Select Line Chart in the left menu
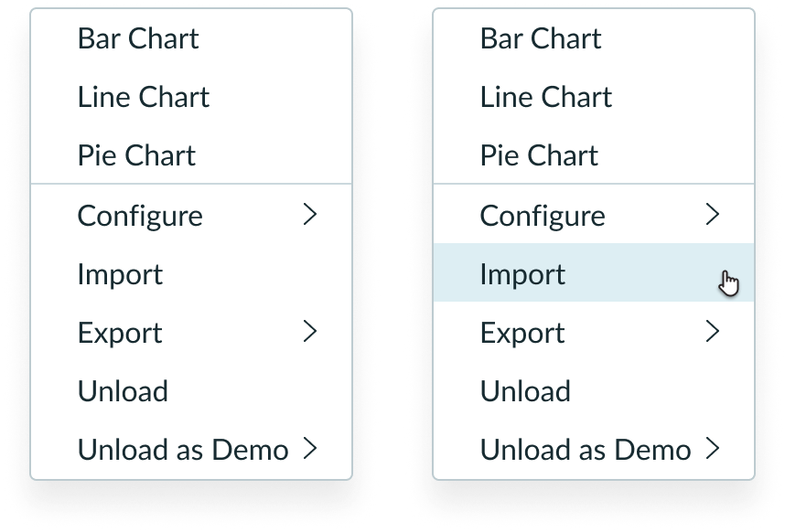785x532 pixels. pyautogui.click(x=144, y=97)
